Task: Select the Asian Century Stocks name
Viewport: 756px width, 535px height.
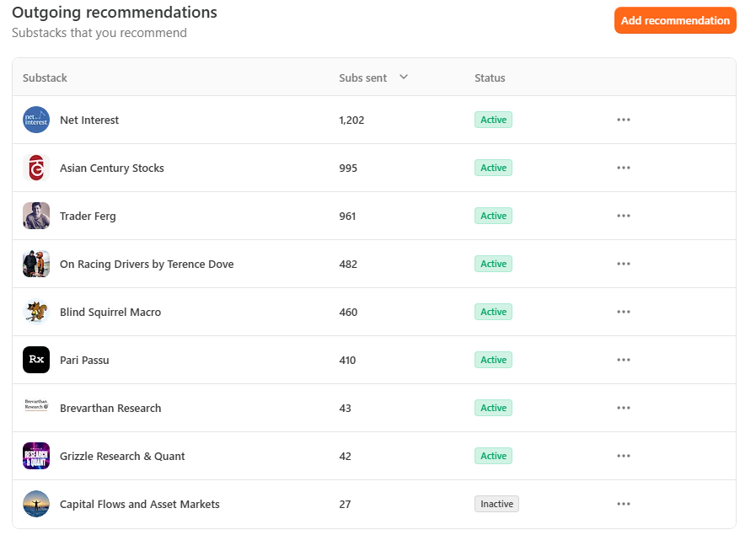Action: pyautogui.click(x=112, y=169)
